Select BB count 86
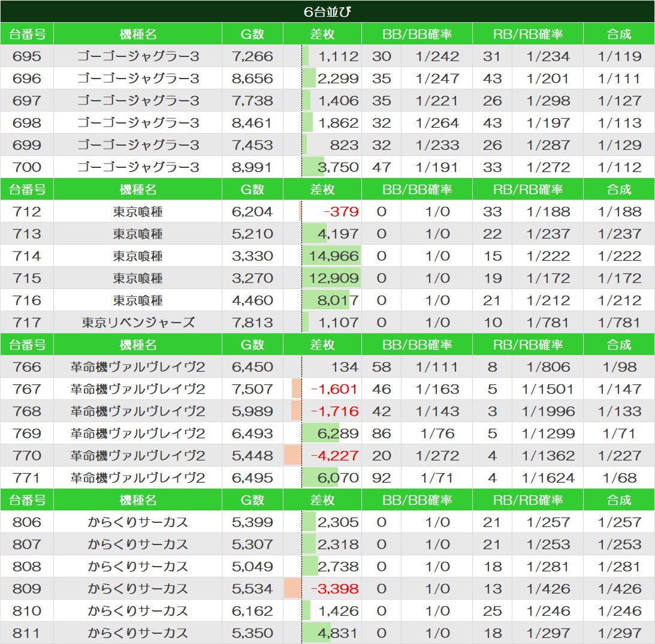 pos(381,433)
